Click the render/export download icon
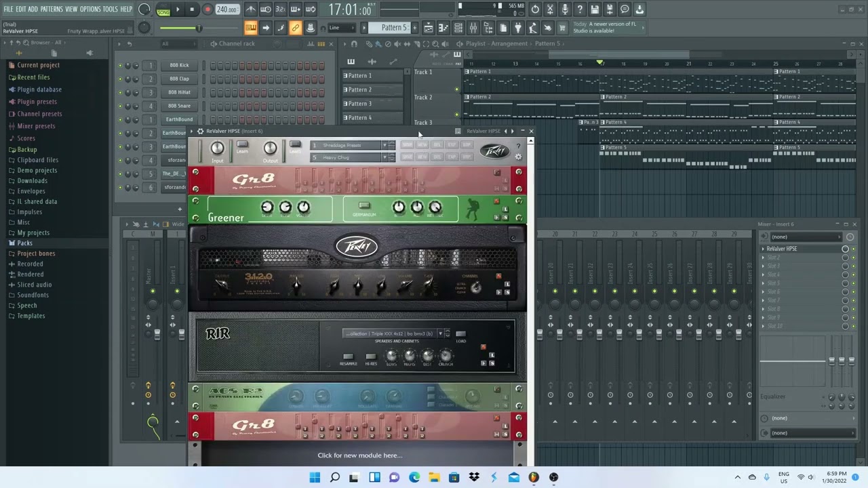Viewport: 868px width, 488px height. point(639,9)
